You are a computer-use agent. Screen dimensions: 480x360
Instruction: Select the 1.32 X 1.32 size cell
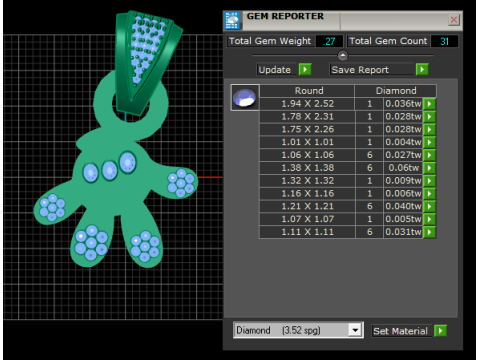(x=307, y=181)
